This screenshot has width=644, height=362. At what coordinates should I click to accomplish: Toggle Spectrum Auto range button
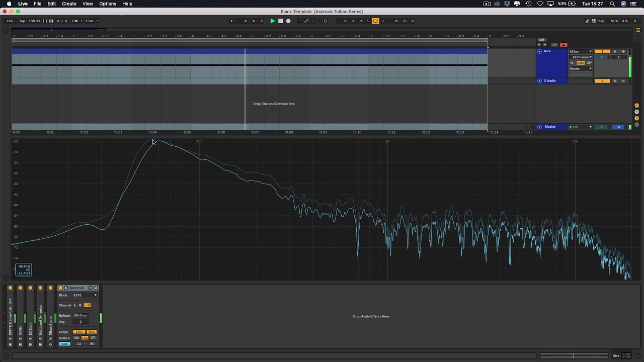[64, 344]
